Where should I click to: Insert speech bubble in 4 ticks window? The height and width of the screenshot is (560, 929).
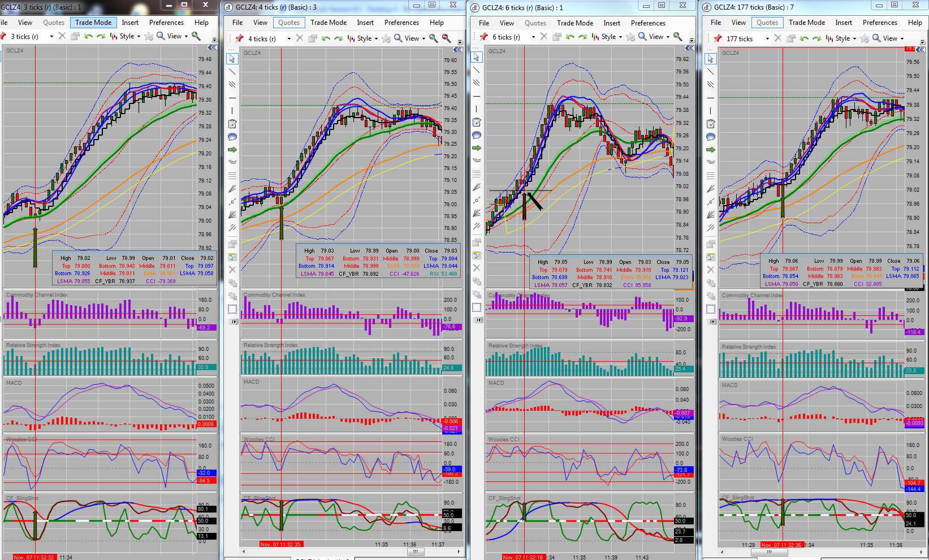click(x=232, y=137)
